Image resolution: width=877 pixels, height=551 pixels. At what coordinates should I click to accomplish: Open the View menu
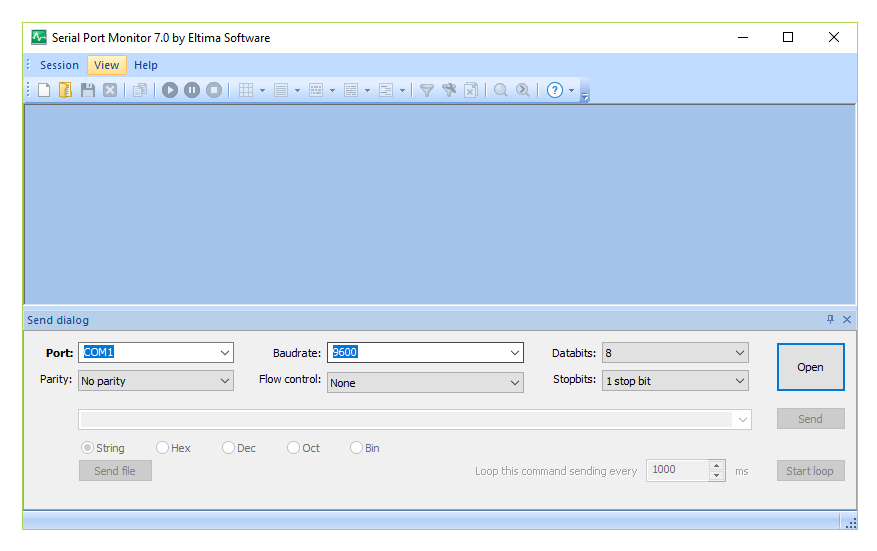point(106,65)
